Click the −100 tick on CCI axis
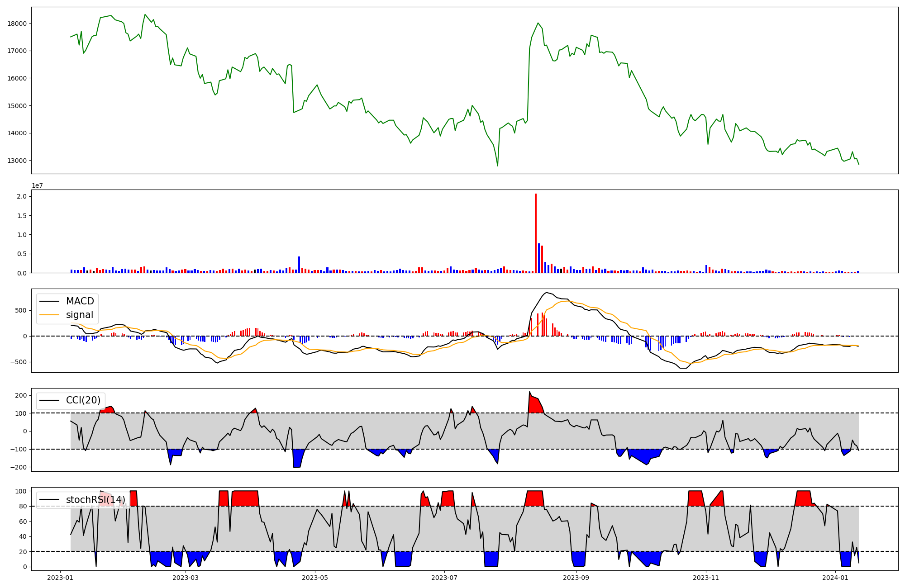 [x=19, y=449]
